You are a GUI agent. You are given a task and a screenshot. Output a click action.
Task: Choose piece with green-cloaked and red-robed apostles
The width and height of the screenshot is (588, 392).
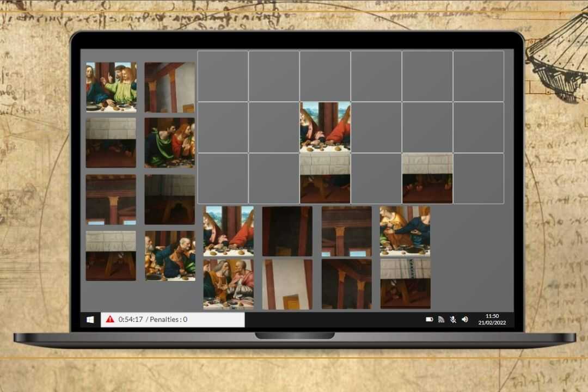tap(170, 143)
